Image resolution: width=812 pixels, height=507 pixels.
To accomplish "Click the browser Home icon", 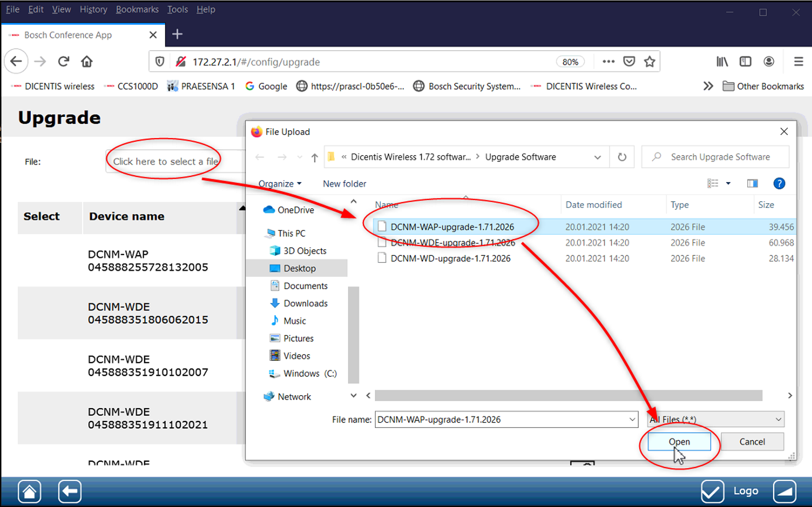I will 87,62.
